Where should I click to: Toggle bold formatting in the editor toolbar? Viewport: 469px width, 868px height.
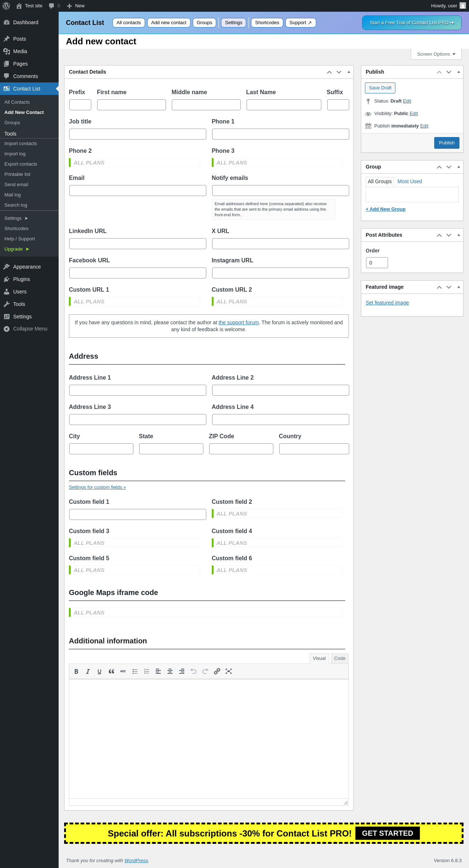tap(76, 671)
